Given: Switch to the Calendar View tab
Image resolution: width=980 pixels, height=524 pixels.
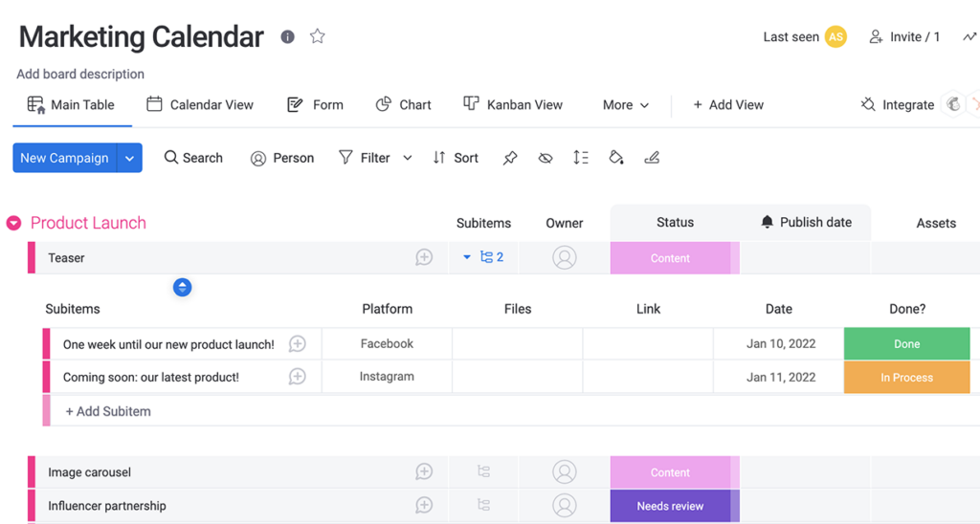Looking at the screenshot, I should click(x=200, y=105).
